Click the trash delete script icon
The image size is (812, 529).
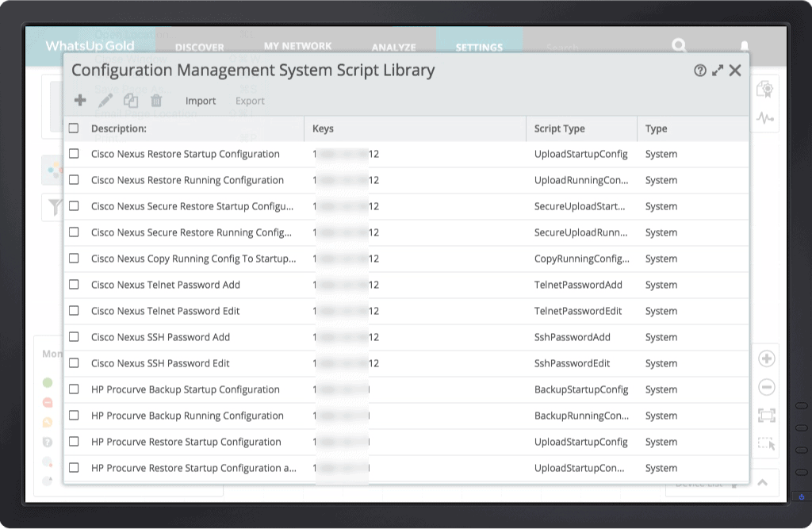[x=156, y=101]
